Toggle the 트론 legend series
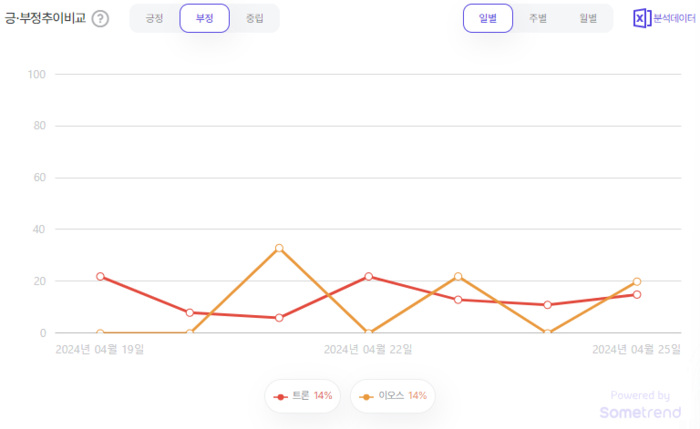This screenshot has height=429, width=700. tap(303, 396)
